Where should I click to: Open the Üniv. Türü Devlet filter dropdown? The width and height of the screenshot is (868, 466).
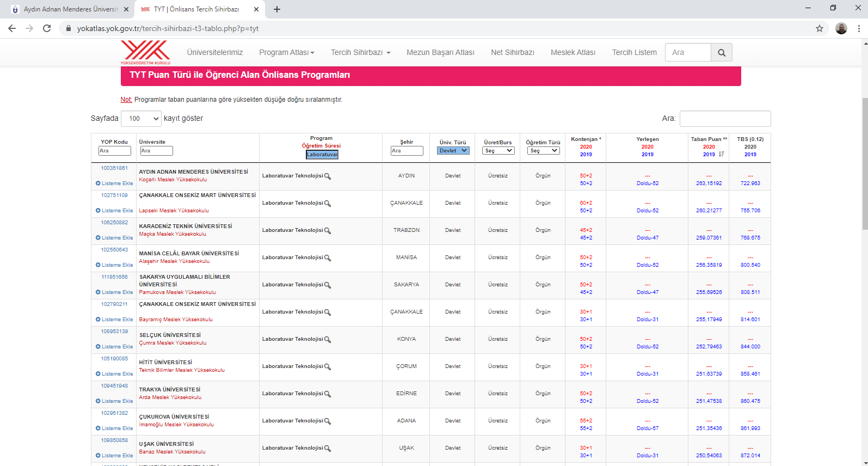[453, 151]
